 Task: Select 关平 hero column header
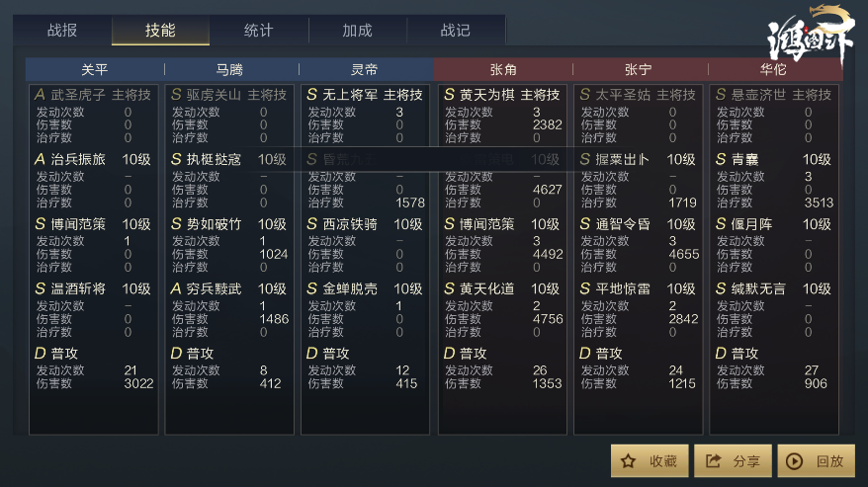[x=95, y=70]
